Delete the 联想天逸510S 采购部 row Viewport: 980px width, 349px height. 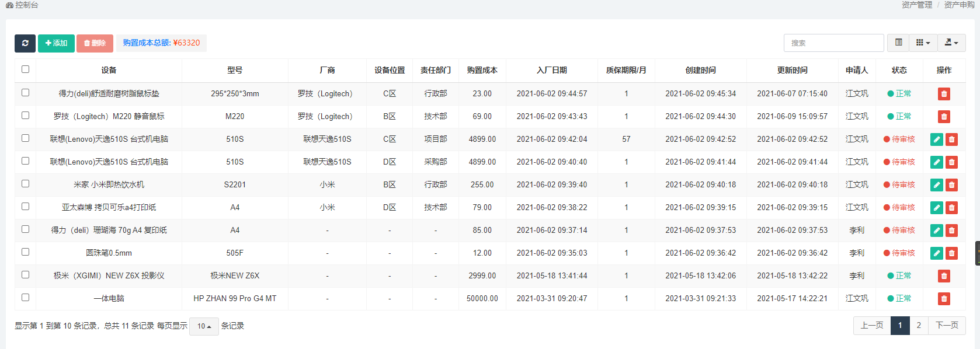point(951,162)
